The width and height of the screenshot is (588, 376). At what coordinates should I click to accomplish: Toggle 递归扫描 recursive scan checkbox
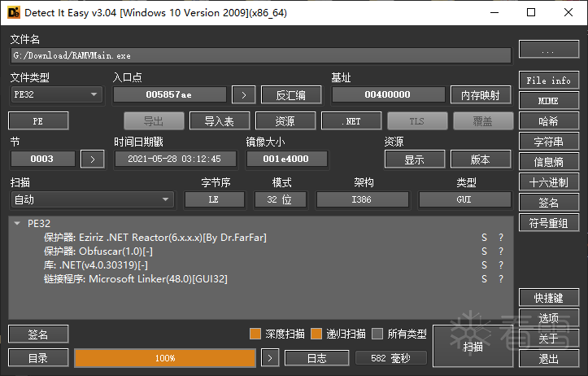(316, 334)
